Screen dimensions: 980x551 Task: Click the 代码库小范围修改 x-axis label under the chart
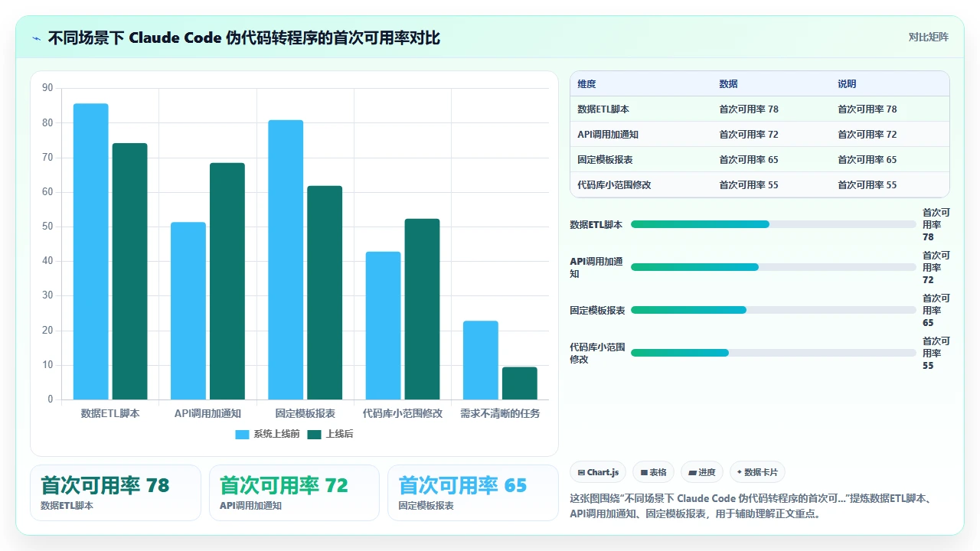pyautogui.click(x=403, y=413)
